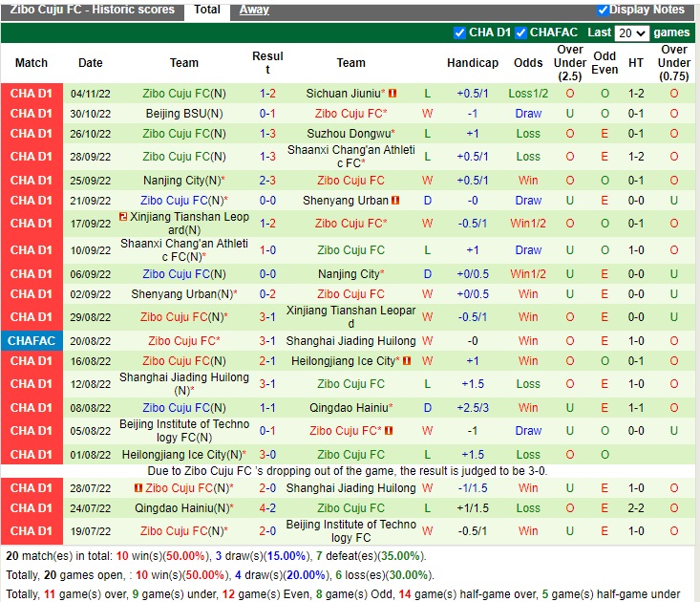Click red card icon in 28/07/22 match row

tap(138, 488)
